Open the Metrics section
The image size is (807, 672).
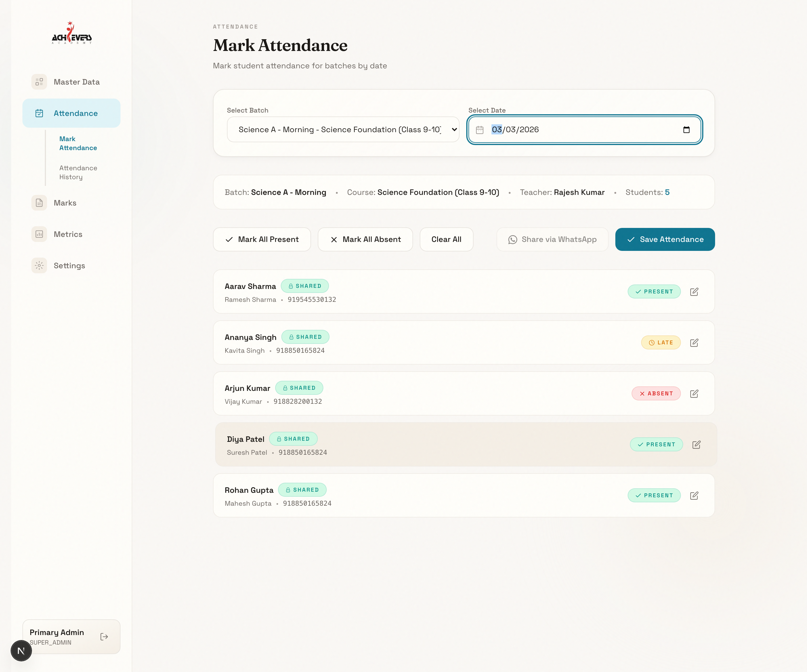pyautogui.click(x=68, y=234)
